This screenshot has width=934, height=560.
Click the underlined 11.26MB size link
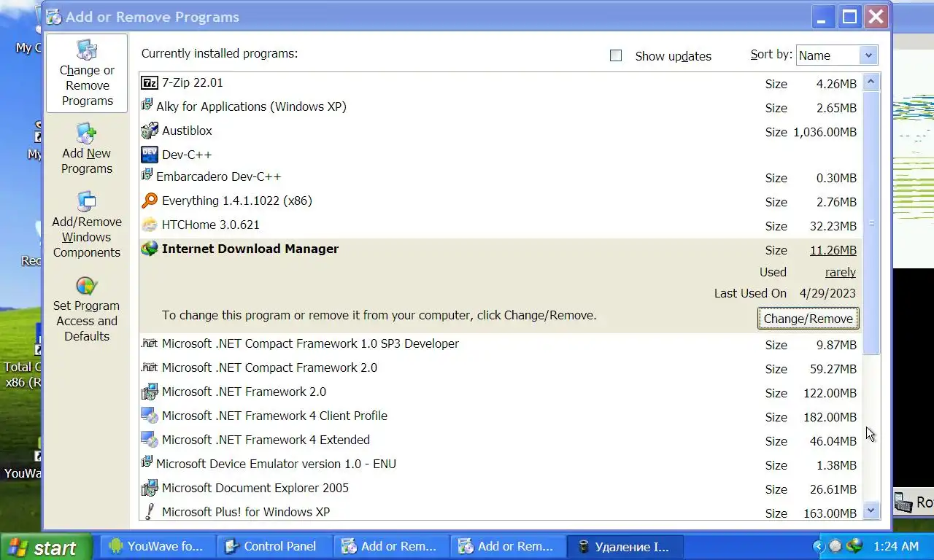833,250
